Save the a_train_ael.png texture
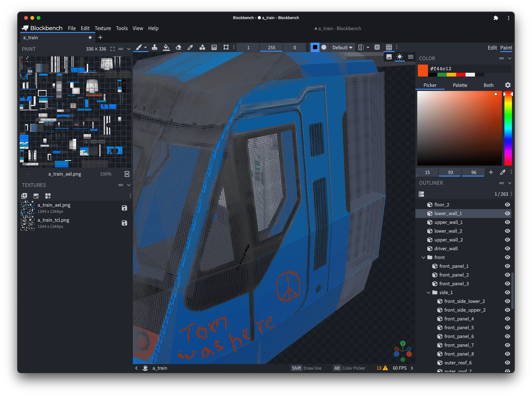The width and height of the screenshot is (532, 396). point(124,208)
